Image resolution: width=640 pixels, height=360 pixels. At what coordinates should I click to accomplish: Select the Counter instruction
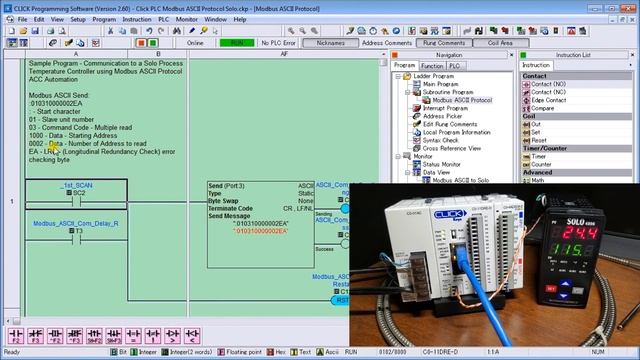(541, 164)
